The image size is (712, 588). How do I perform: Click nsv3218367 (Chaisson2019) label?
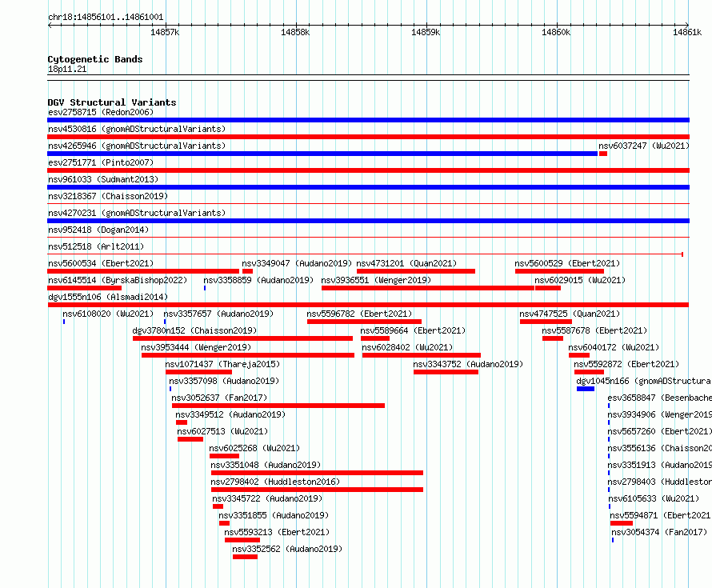(x=108, y=196)
